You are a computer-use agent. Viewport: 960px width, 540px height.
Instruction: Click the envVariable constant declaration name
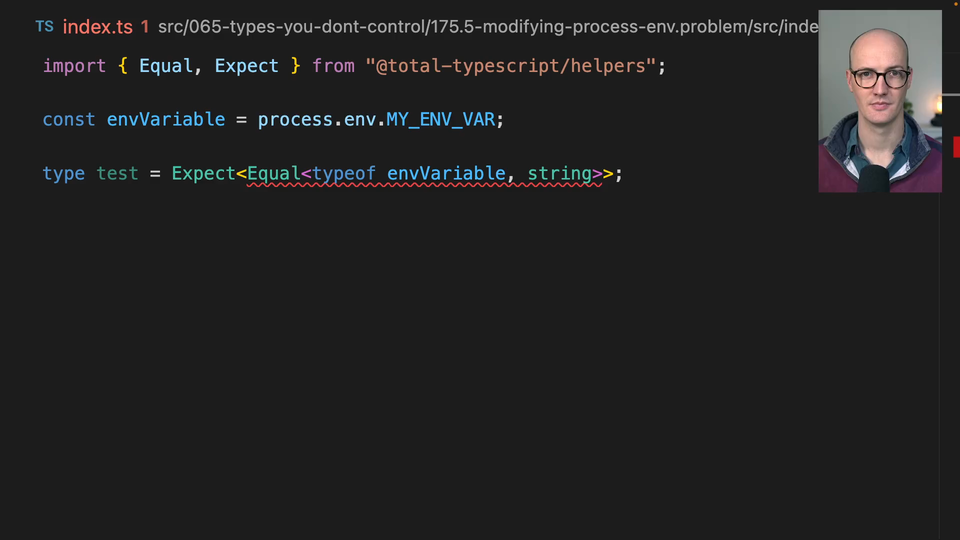[166, 120]
